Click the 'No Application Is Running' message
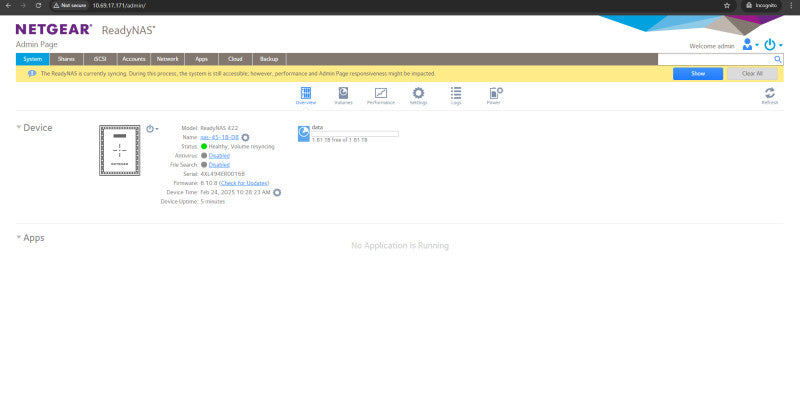800x406 pixels. [x=400, y=245]
